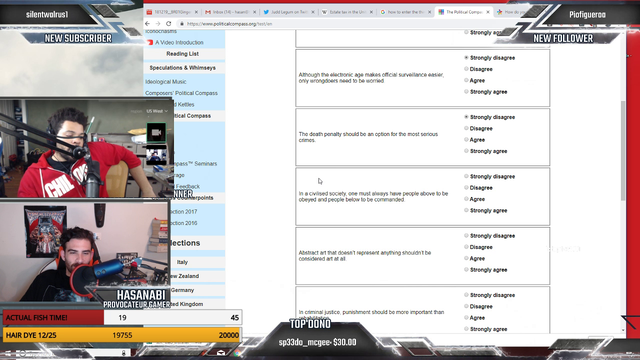Select Strongly agree for criminal justice question
Image resolution: width=640 pixels, height=360 pixels.
coord(466,329)
